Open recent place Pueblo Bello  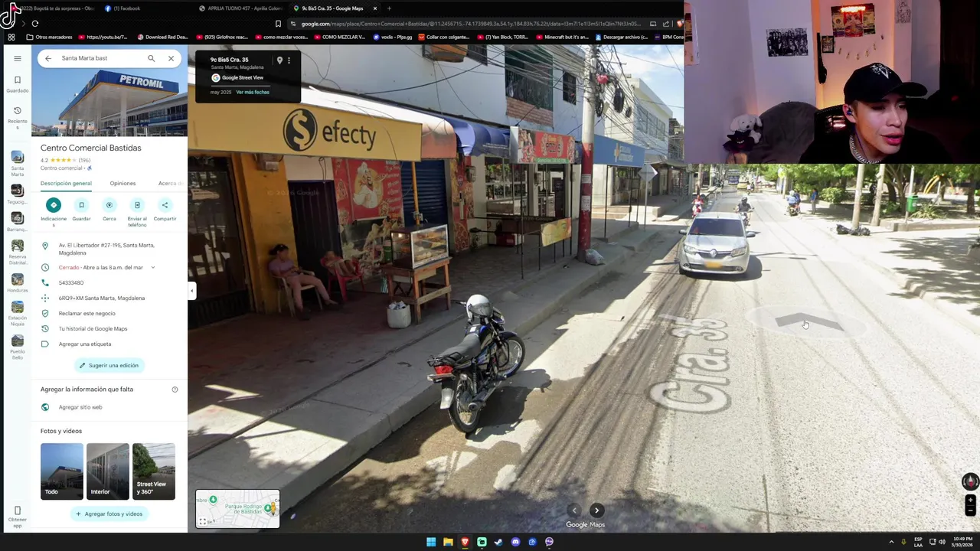coord(17,346)
